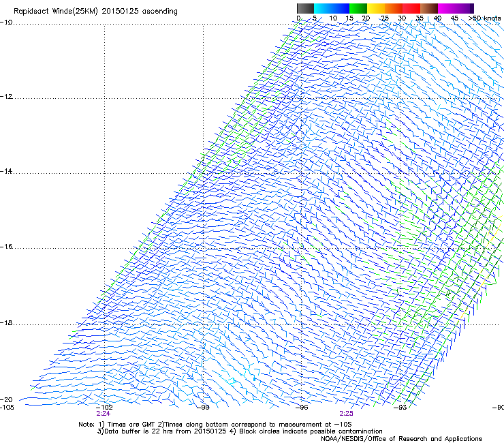Click the '35' label under the color bar
This screenshot has height=443, width=504.
tap(420, 18)
